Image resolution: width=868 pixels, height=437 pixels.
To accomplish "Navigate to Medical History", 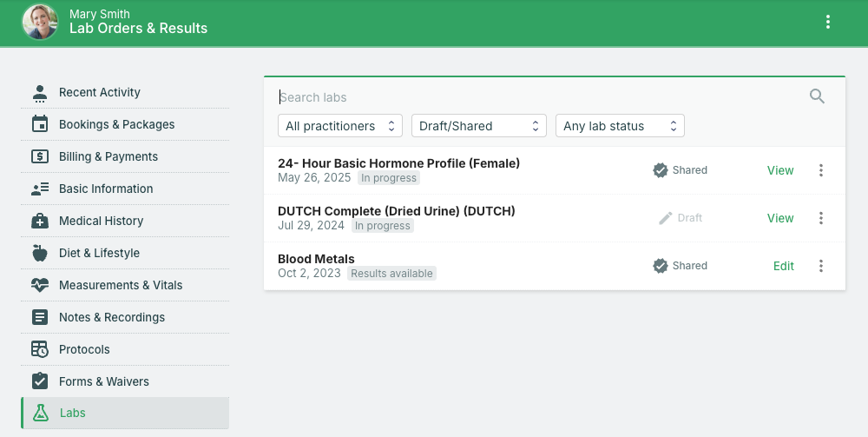I will click(101, 221).
